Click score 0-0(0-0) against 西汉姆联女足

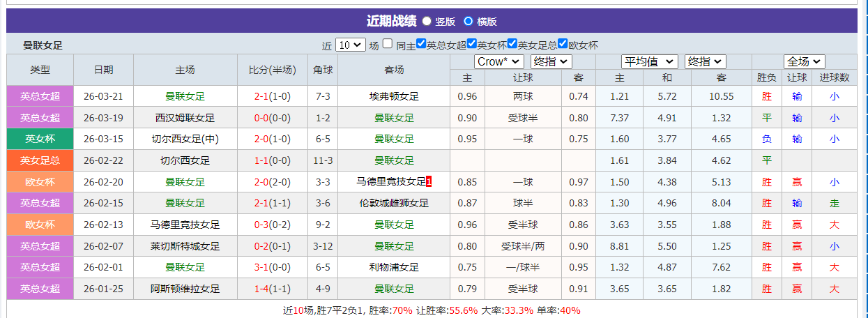[273, 118]
